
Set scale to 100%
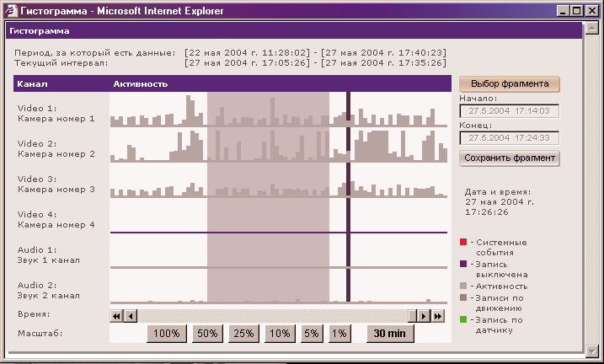tap(166, 334)
